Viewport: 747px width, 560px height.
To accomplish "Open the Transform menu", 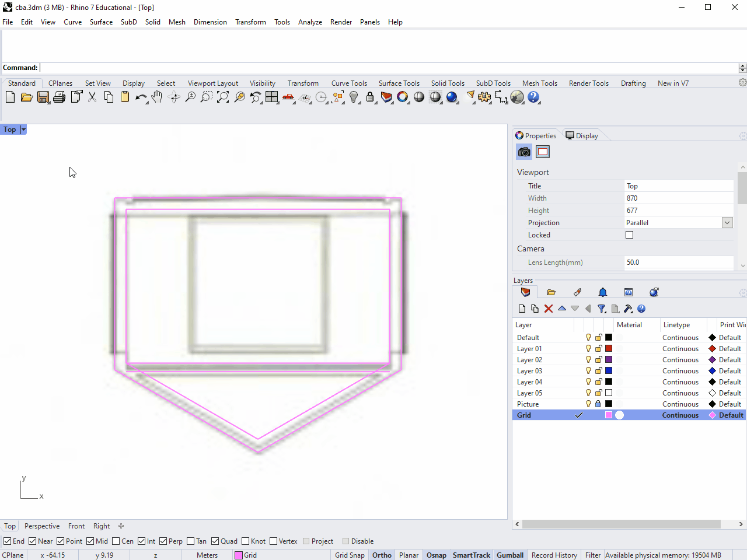I will 250,22.
